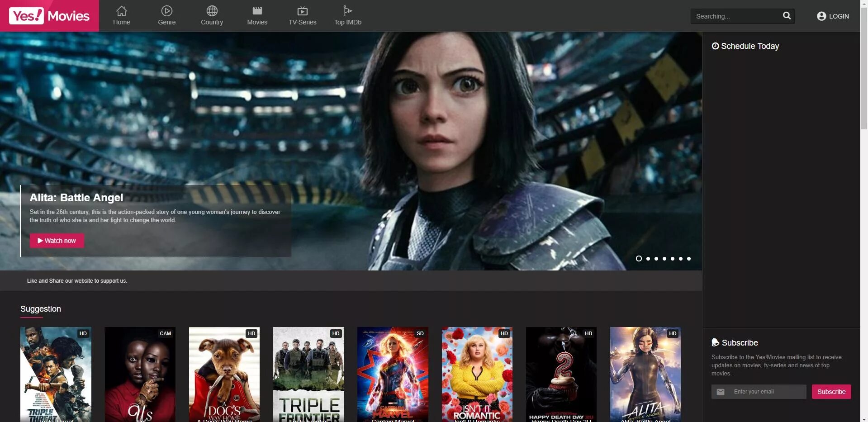Open the Genre menu label
This screenshot has height=422, width=868.
tap(167, 22)
